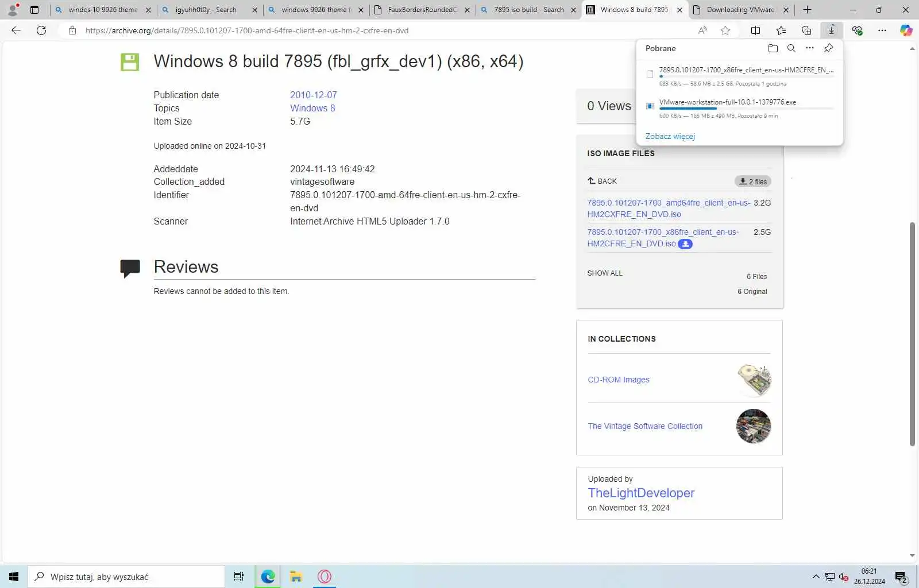919x588 pixels.
Task: Click the Windows taskbar search box
Action: (x=126, y=577)
